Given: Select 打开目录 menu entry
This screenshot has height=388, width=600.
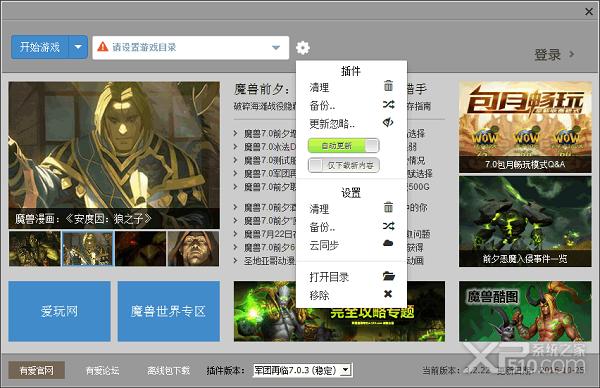Looking at the screenshot, I should pos(329,277).
